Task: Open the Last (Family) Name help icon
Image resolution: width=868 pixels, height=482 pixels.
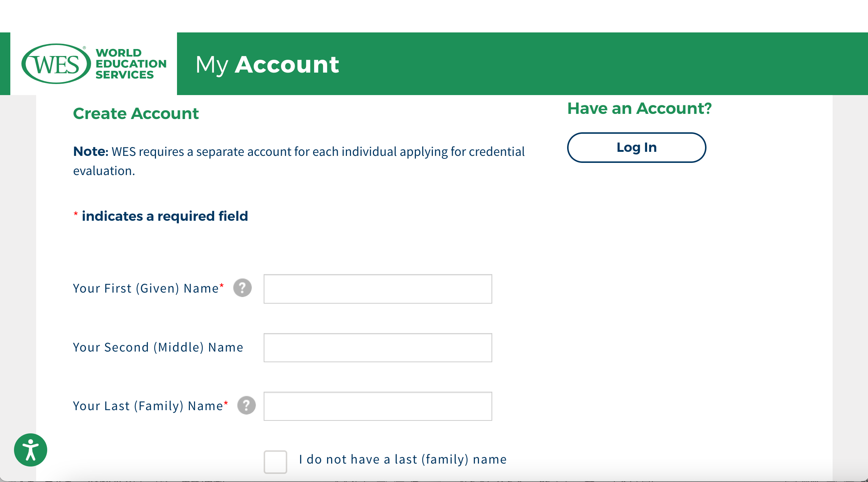Action: point(246,405)
